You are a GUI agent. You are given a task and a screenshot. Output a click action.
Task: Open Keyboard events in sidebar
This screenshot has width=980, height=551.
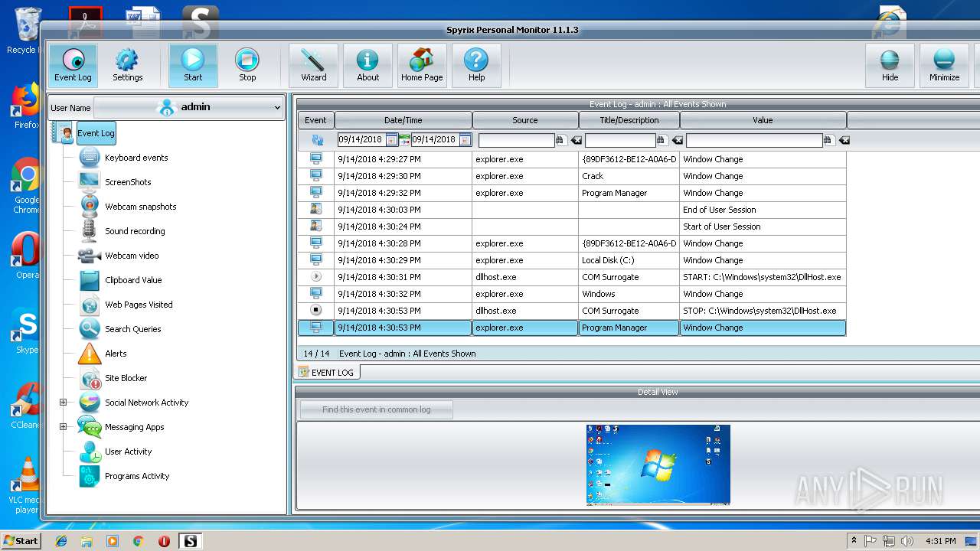(x=136, y=158)
